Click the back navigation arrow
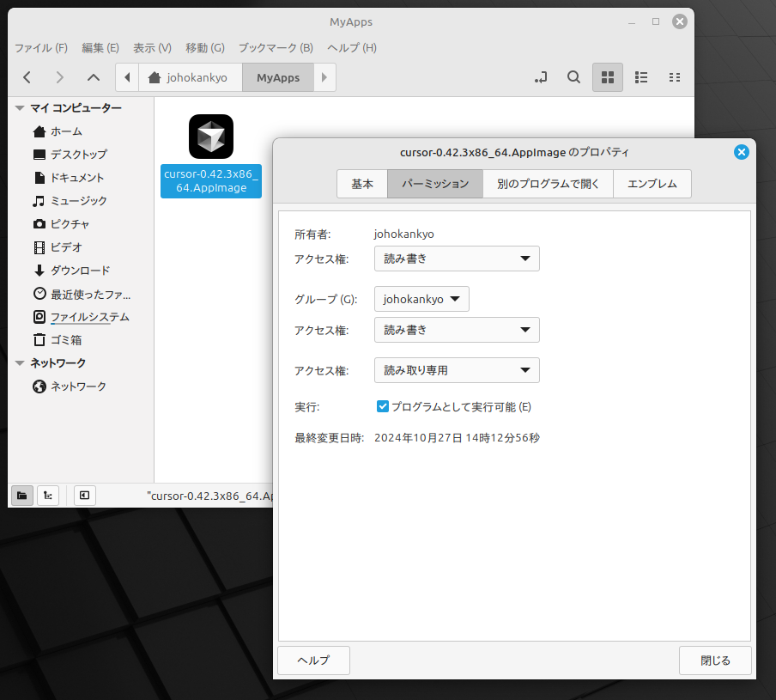 (27, 77)
